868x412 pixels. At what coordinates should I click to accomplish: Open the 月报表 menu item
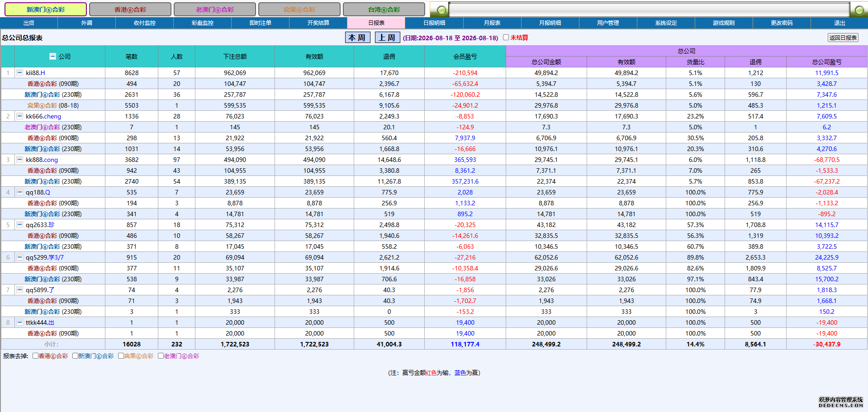[492, 23]
